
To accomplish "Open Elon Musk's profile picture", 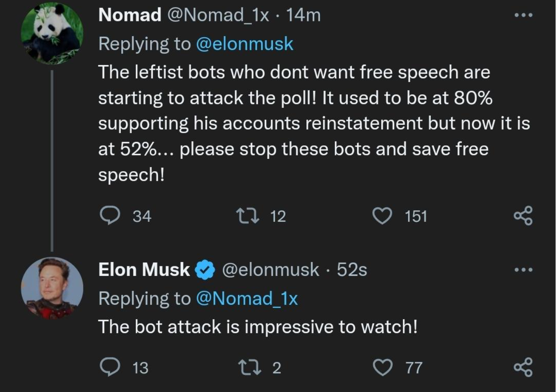I will coord(52,288).
